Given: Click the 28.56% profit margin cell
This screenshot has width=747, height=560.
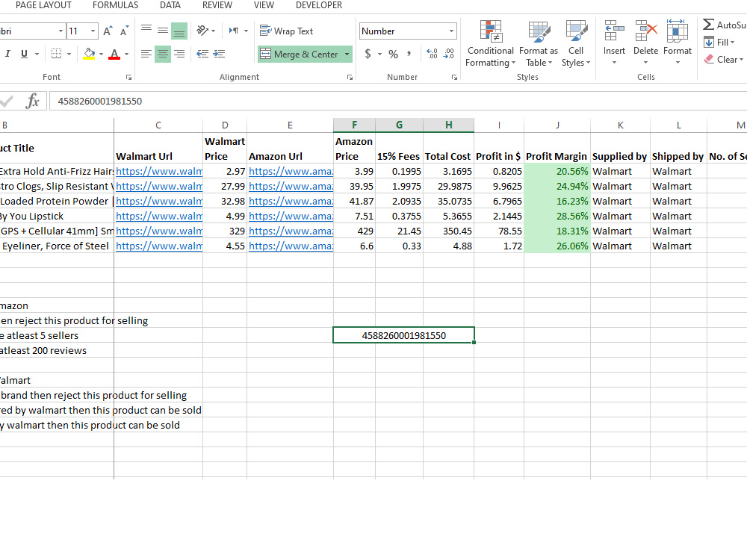Looking at the screenshot, I should click(557, 217).
